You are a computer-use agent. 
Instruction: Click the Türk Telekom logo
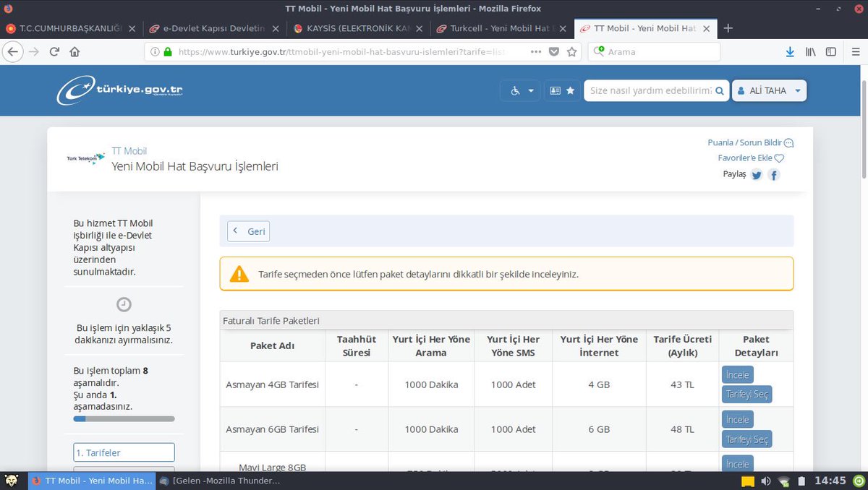86,158
